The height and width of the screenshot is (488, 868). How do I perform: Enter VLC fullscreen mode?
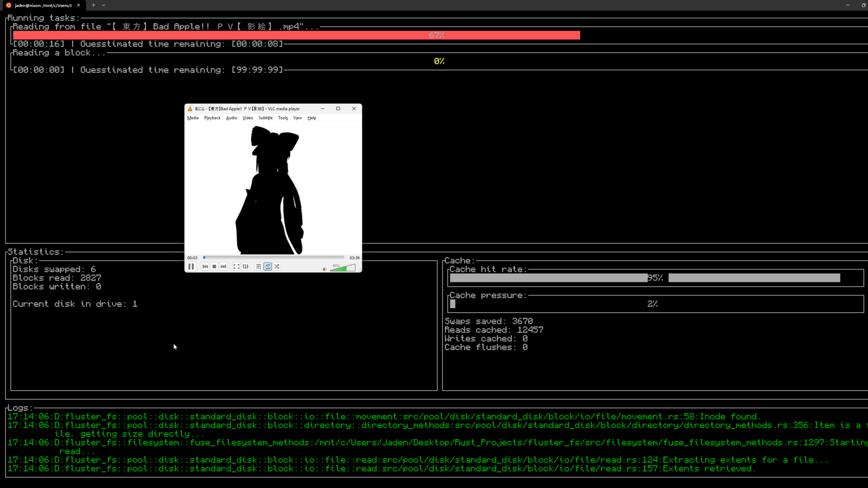coord(236,267)
